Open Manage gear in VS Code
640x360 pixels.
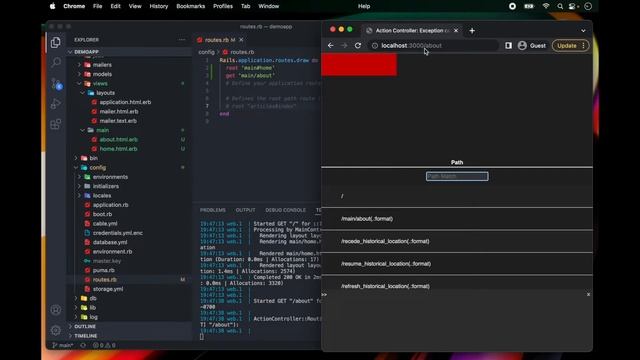pyautogui.click(x=56, y=330)
